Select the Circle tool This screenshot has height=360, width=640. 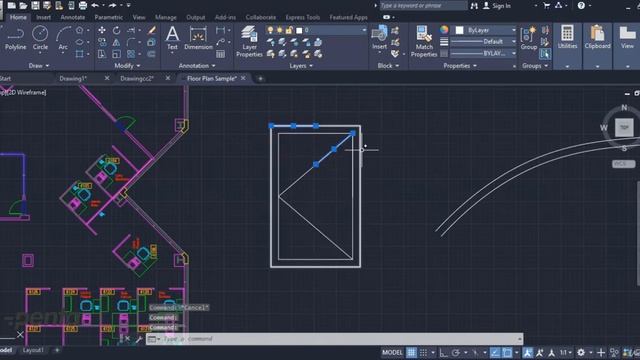coord(40,38)
